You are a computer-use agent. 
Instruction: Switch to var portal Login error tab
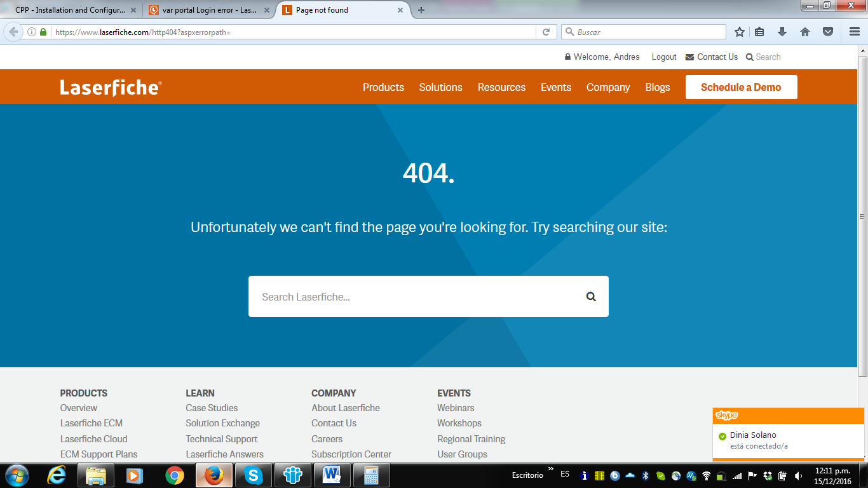click(208, 10)
